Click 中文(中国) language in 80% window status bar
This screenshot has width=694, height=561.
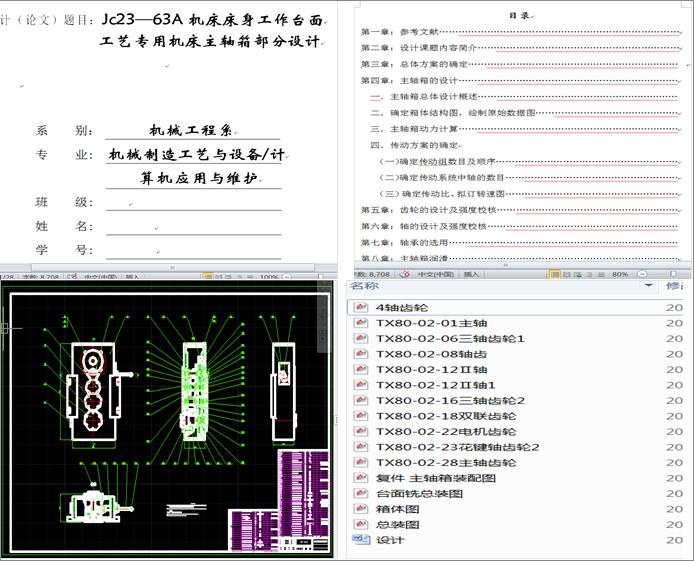(x=436, y=274)
